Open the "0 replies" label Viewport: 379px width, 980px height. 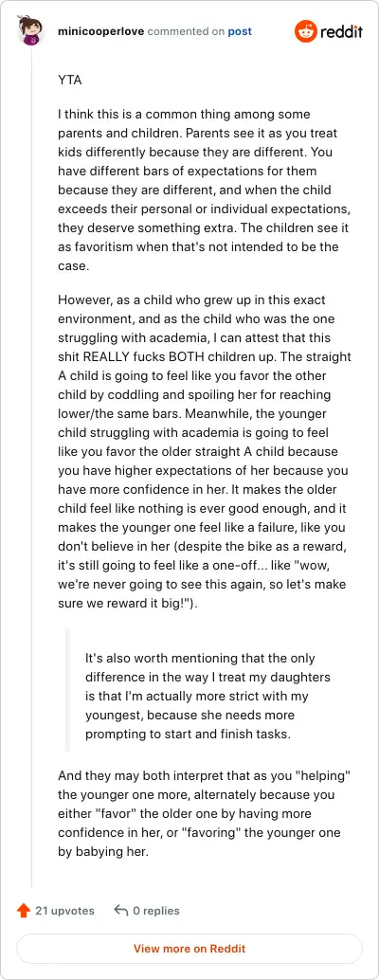(x=156, y=911)
